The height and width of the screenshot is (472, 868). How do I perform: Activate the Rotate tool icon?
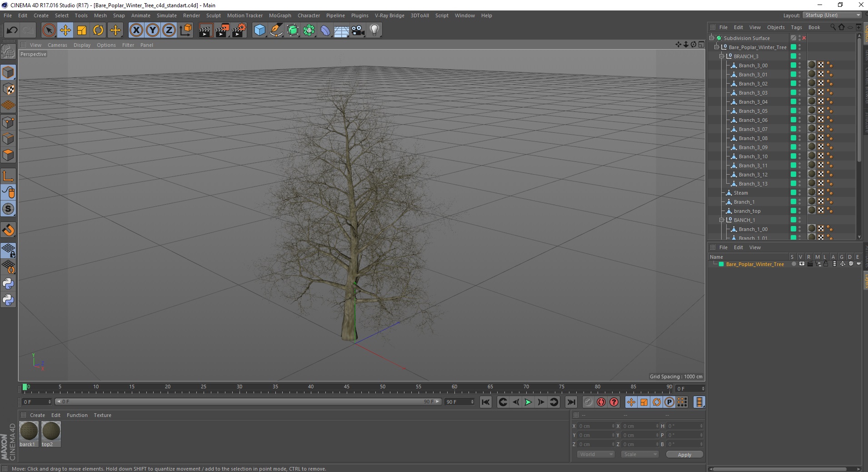pyautogui.click(x=98, y=30)
